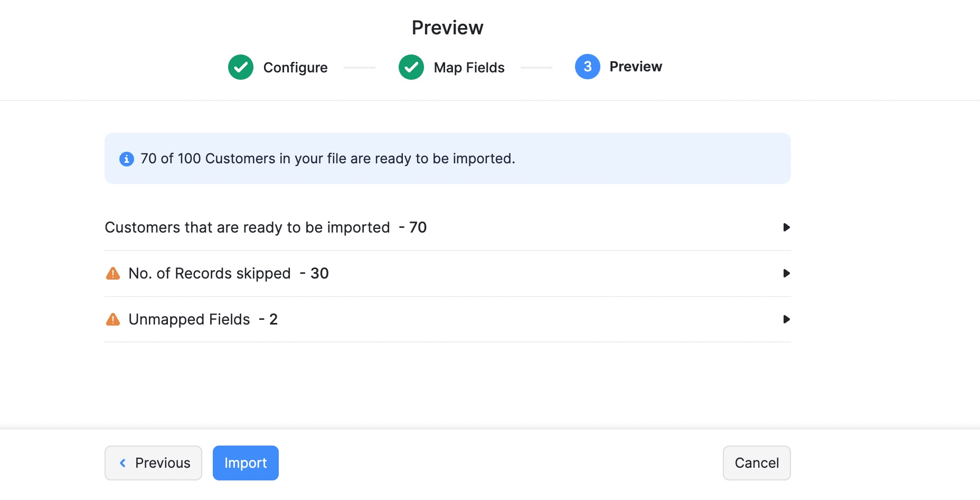Go to the Configure step label

pyautogui.click(x=295, y=68)
